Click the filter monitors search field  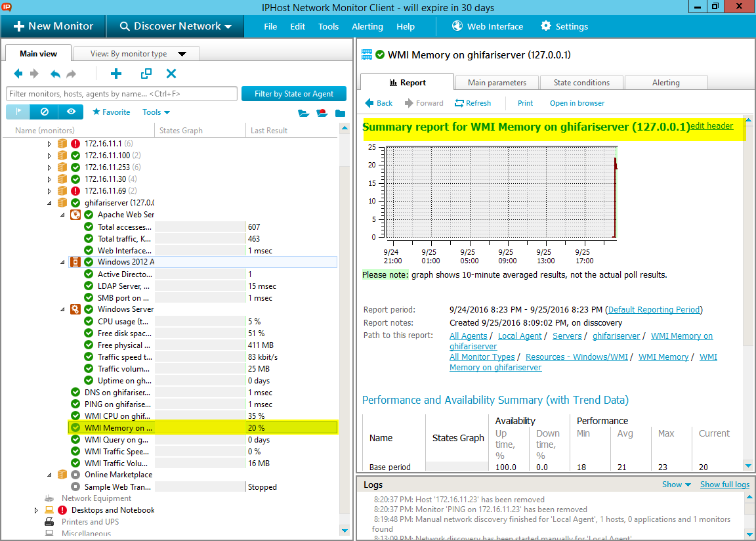click(121, 93)
